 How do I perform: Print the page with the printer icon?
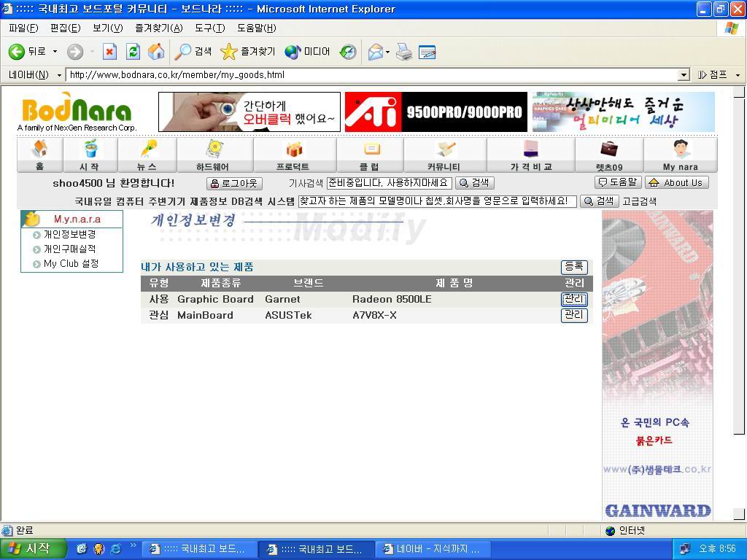[404, 52]
